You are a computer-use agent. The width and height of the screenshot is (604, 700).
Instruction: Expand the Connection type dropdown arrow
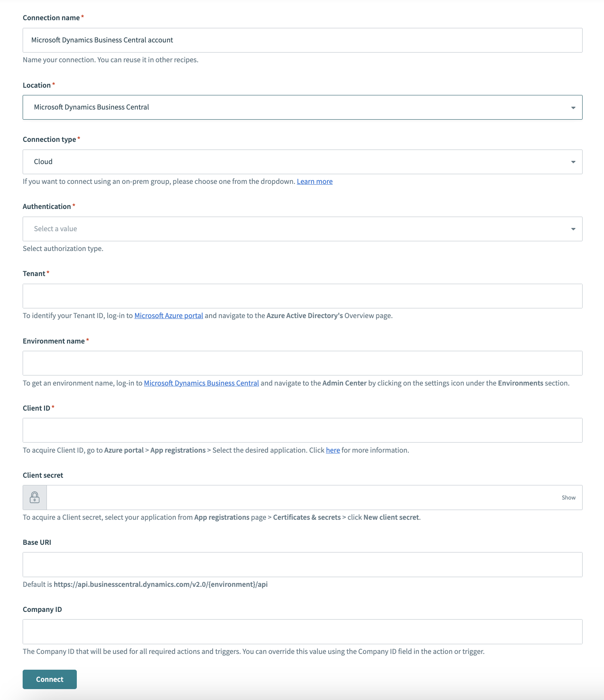click(x=573, y=162)
